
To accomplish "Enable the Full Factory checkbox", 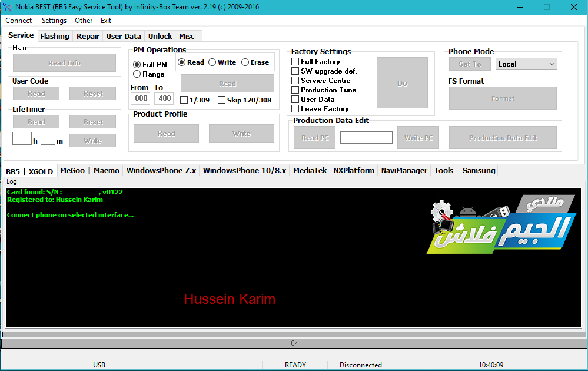I will [x=295, y=61].
